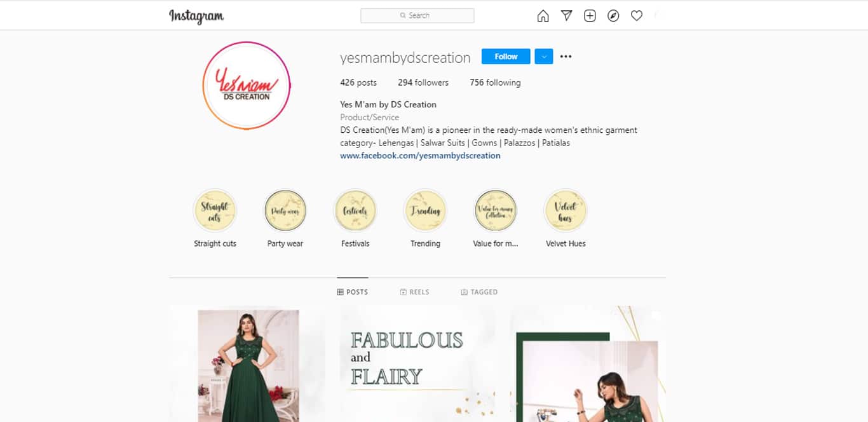Open the activity heart icon
The width and height of the screenshot is (868, 422).
[x=637, y=16]
